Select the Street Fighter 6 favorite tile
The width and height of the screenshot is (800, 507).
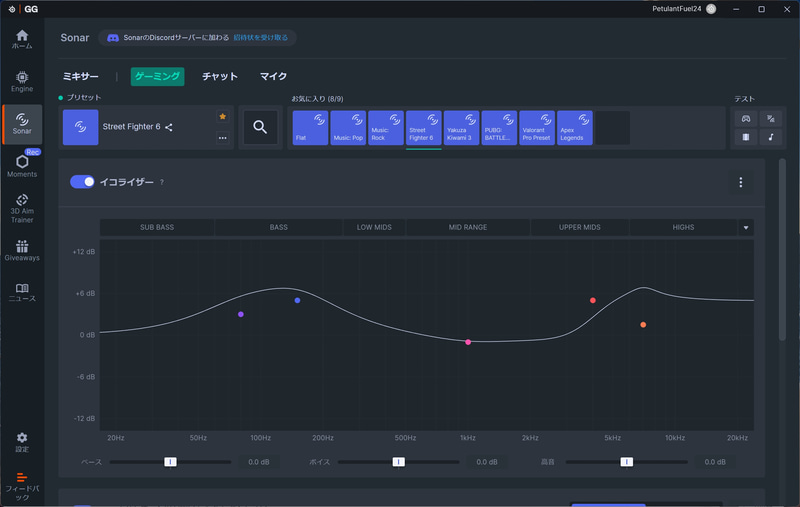[x=423, y=128]
